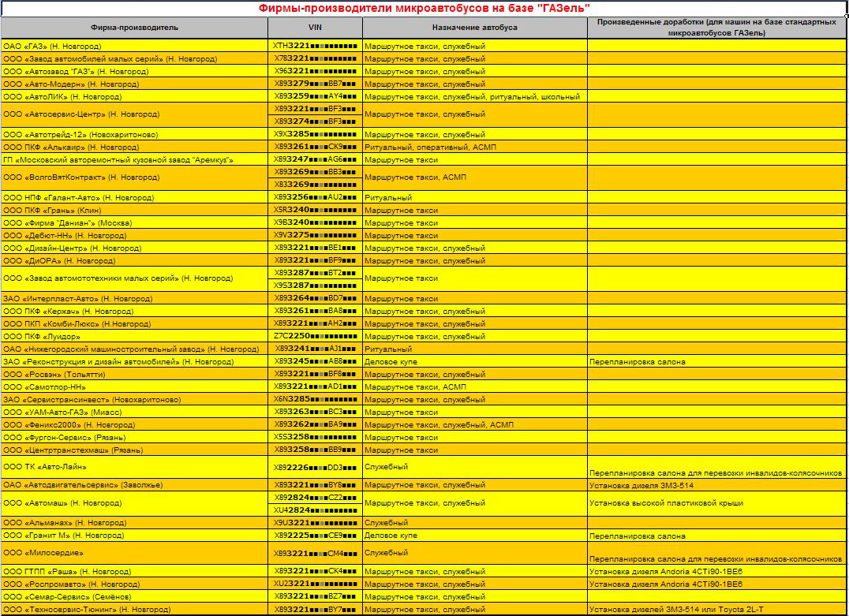
Task: Click the ООО ГТПП «Раша» cell
Action: 134,572
